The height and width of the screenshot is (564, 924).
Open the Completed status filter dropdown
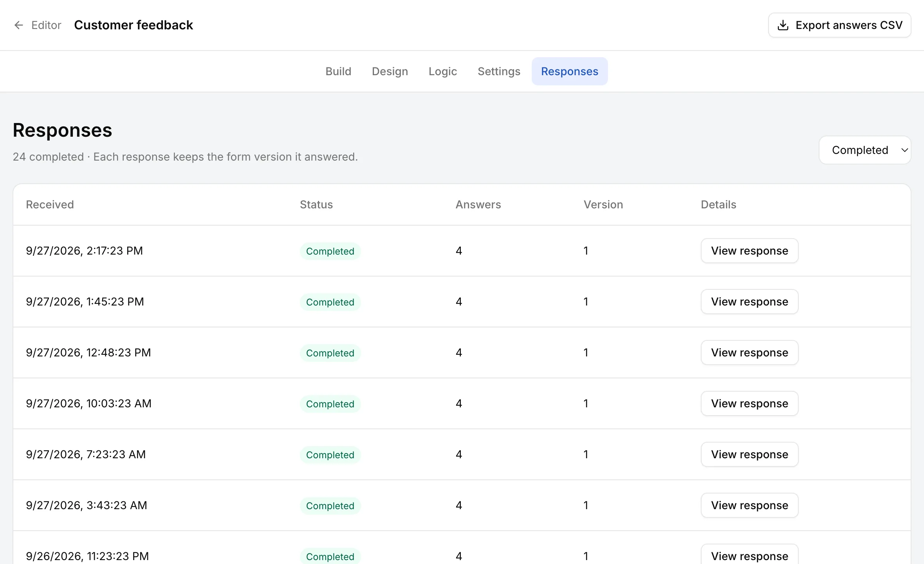[865, 150]
